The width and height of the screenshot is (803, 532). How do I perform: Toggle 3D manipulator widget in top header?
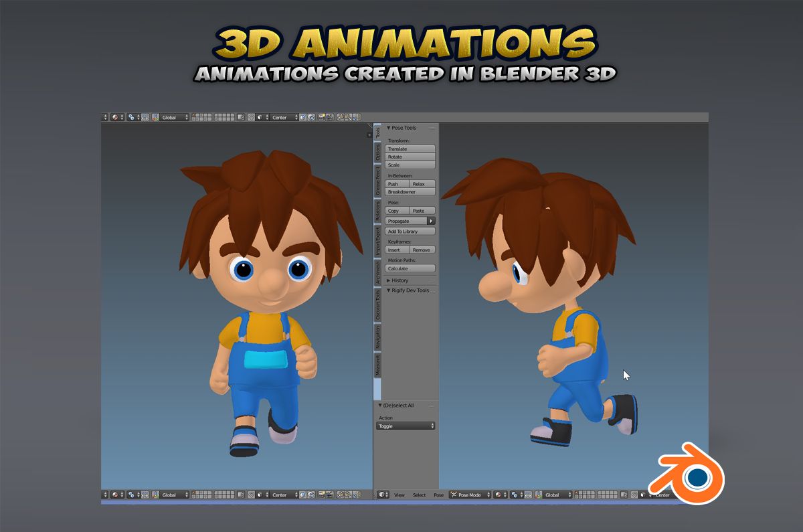pyautogui.click(x=145, y=117)
